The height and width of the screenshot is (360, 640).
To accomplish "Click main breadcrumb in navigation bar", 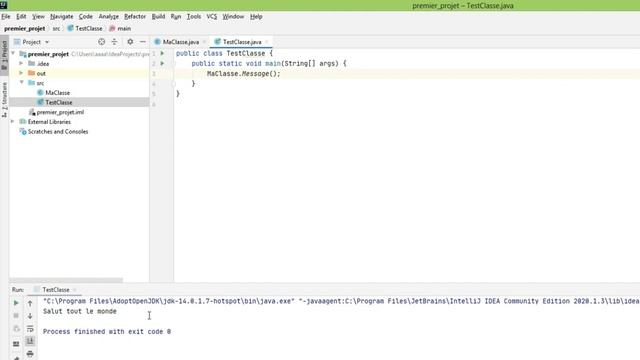I will pyautogui.click(x=120, y=29).
